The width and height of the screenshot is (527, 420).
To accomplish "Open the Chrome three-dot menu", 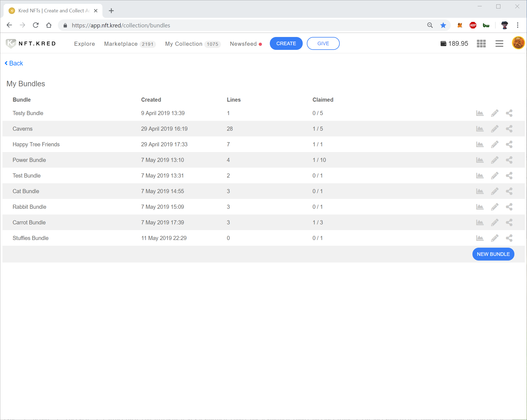I will point(517,25).
